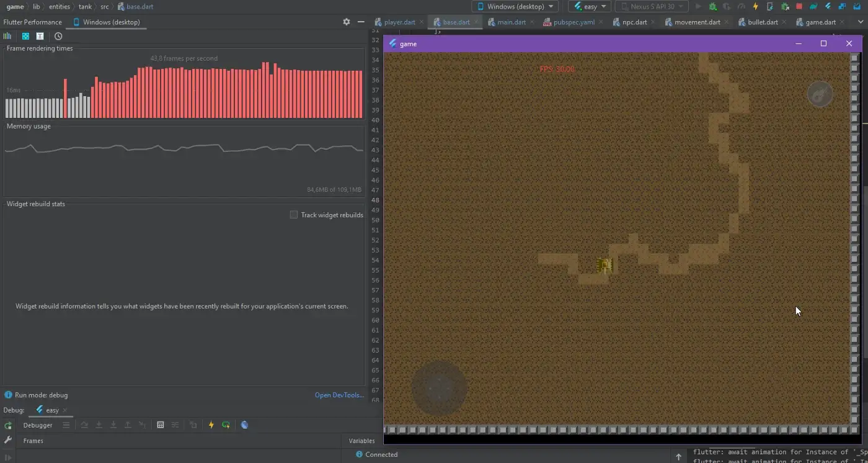The height and width of the screenshot is (463, 868).
Task: Click 'Run mode: debug' status text
Action: point(41,395)
